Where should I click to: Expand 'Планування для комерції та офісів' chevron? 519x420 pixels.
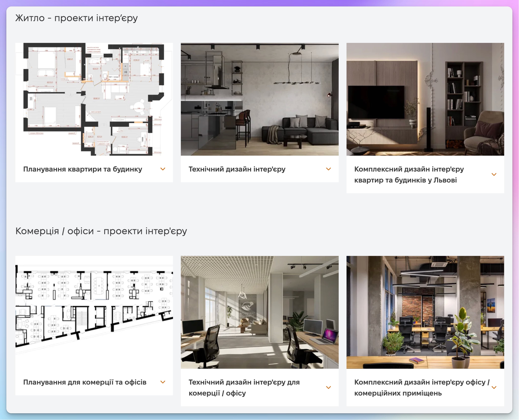click(163, 382)
